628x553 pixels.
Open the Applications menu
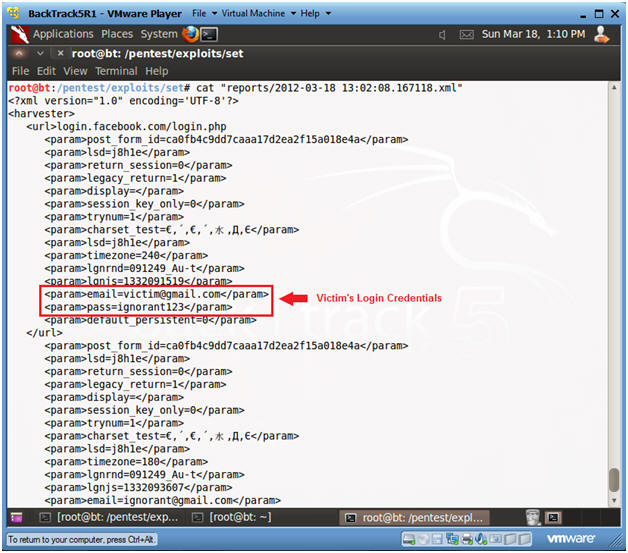click(x=63, y=34)
